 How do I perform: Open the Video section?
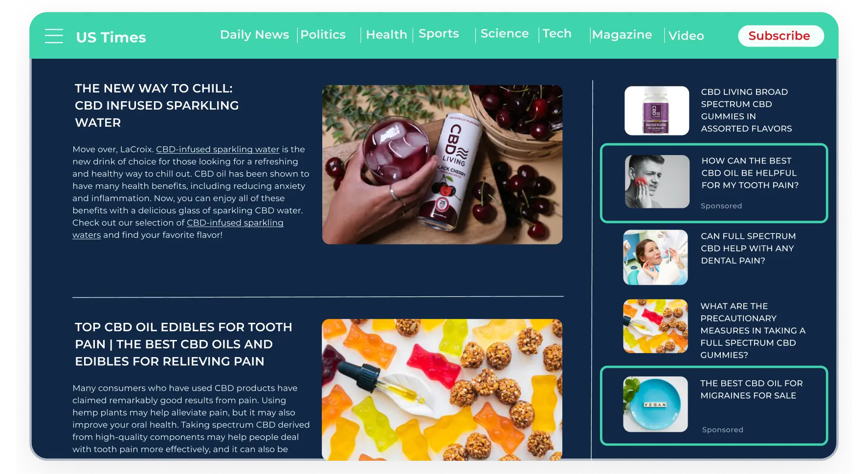[x=686, y=36]
